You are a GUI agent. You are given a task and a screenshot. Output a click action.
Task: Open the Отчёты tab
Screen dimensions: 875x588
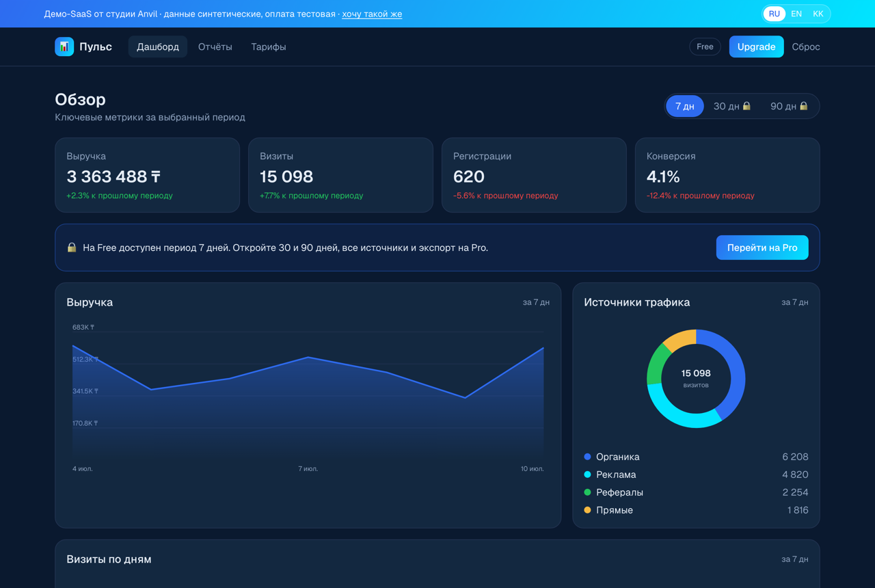[x=215, y=46]
